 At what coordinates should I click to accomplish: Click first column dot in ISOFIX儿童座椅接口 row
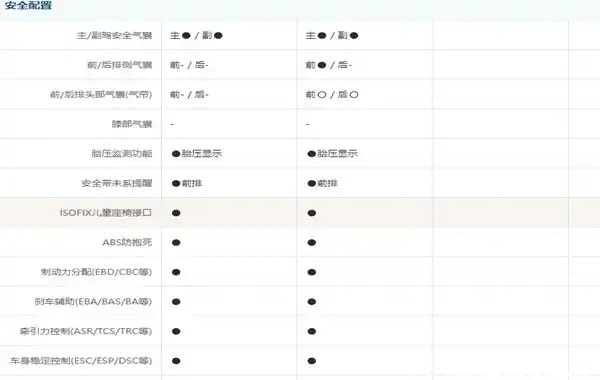[x=176, y=213]
